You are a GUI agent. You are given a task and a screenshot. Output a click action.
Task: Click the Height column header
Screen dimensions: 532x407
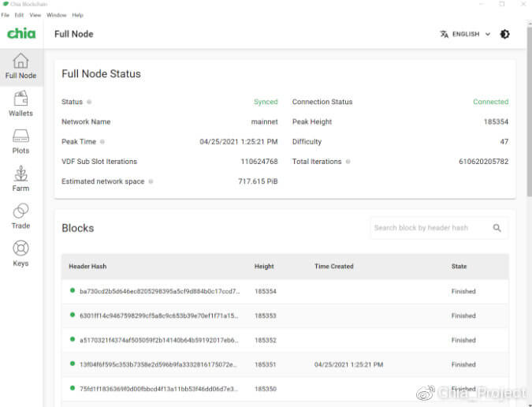(x=264, y=267)
